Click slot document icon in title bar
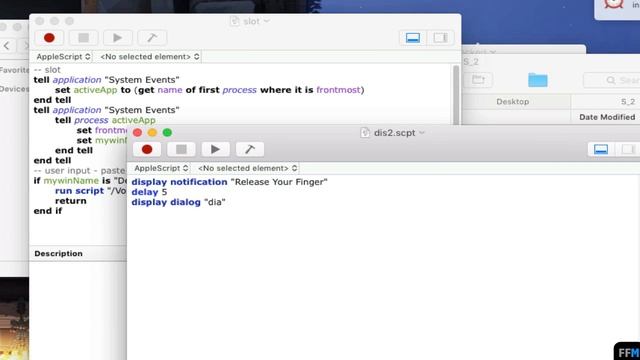The image size is (640, 360). pyautogui.click(x=234, y=21)
